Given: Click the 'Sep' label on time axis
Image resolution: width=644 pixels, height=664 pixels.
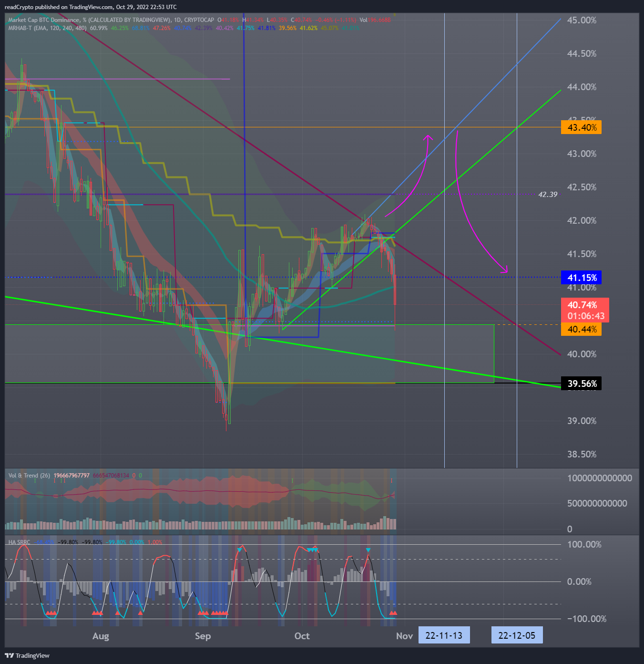Looking at the screenshot, I should pyautogui.click(x=203, y=636).
